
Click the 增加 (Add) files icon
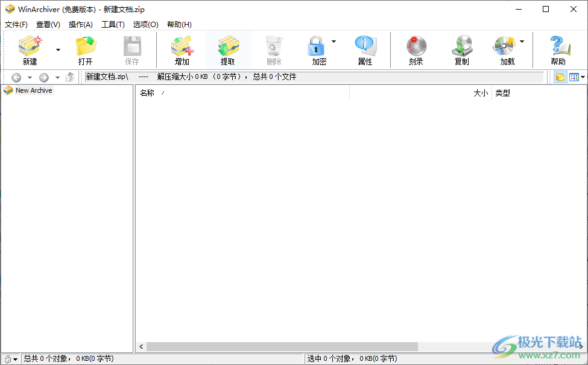click(182, 46)
